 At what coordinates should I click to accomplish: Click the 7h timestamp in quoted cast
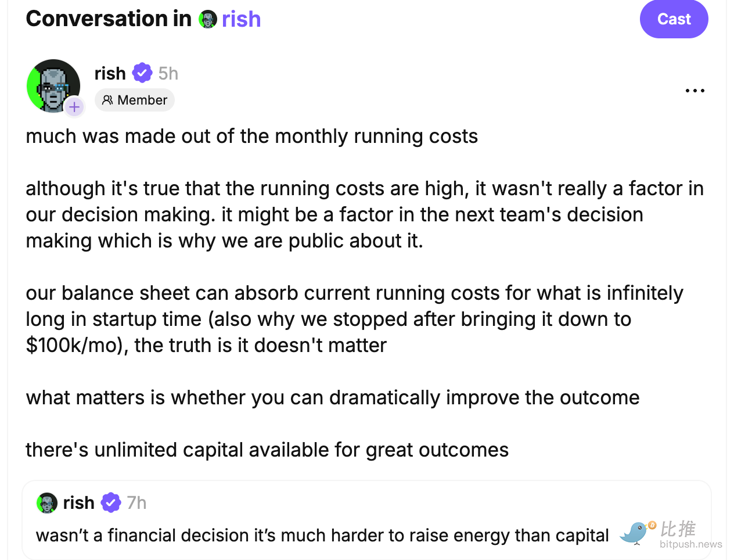136,502
